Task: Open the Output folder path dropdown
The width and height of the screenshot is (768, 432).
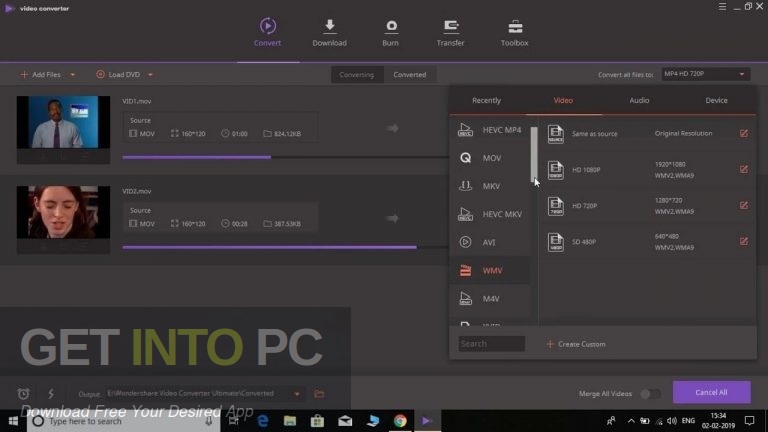Action: click(x=297, y=394)
